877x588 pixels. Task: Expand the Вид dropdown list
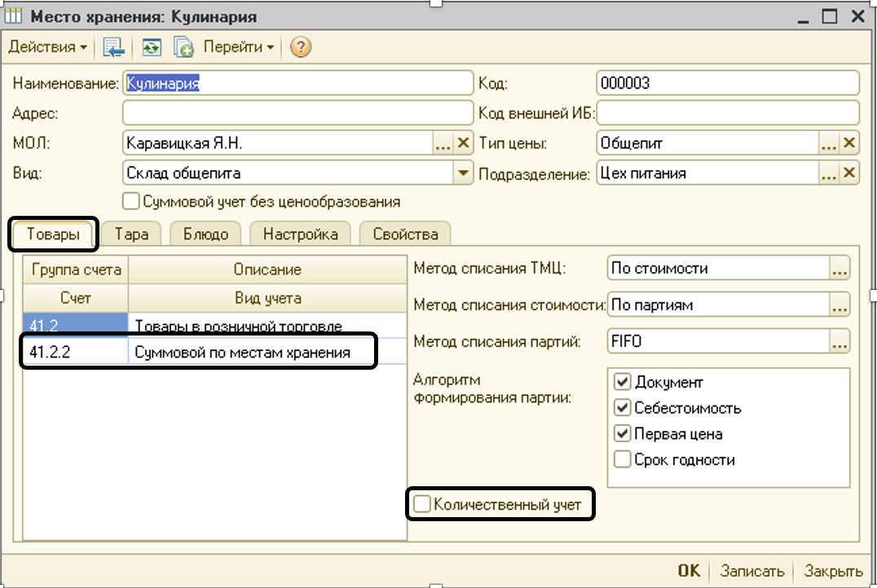pos(463,173)
